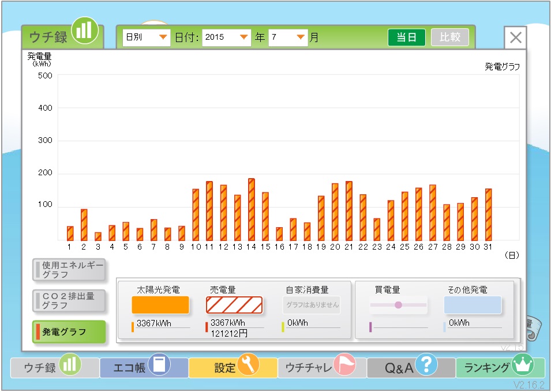Open the ランキング crown tab
This screenshot has width=551, height=392.
coord(500,367)
